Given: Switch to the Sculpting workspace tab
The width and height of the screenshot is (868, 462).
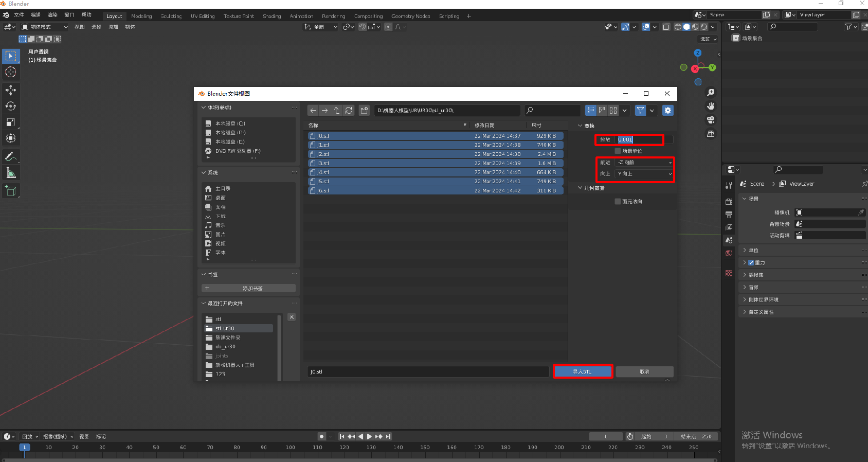Looking at the screenshot, I should click(171, 16).
